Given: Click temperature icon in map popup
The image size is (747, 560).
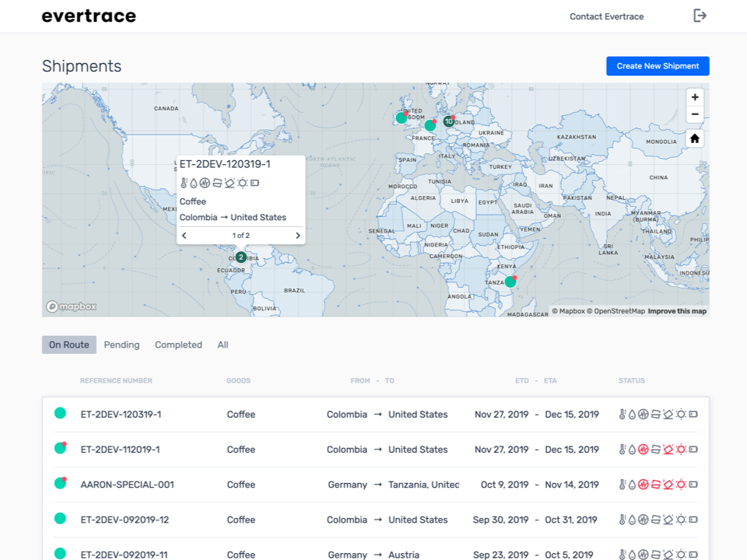Looking at the screenshot, I should click(184, 184).
